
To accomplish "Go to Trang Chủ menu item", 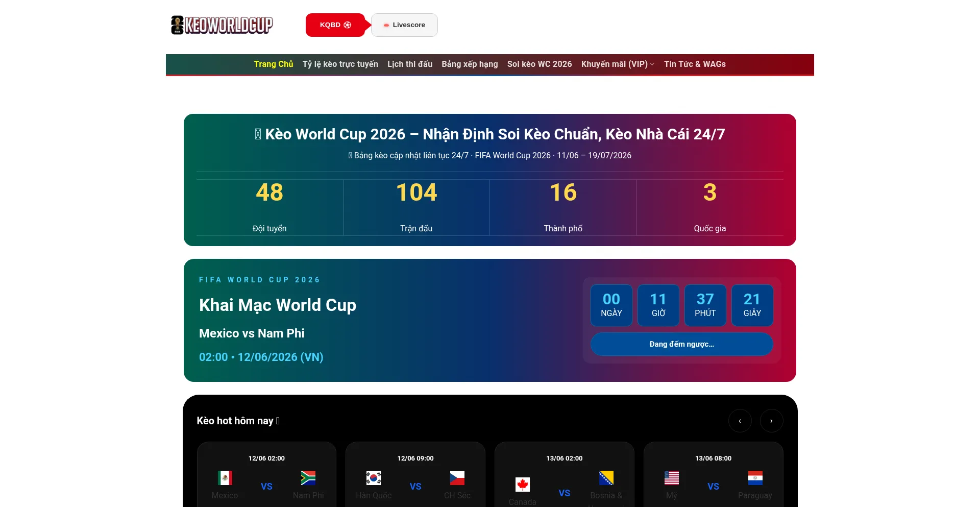I will 274,64.
